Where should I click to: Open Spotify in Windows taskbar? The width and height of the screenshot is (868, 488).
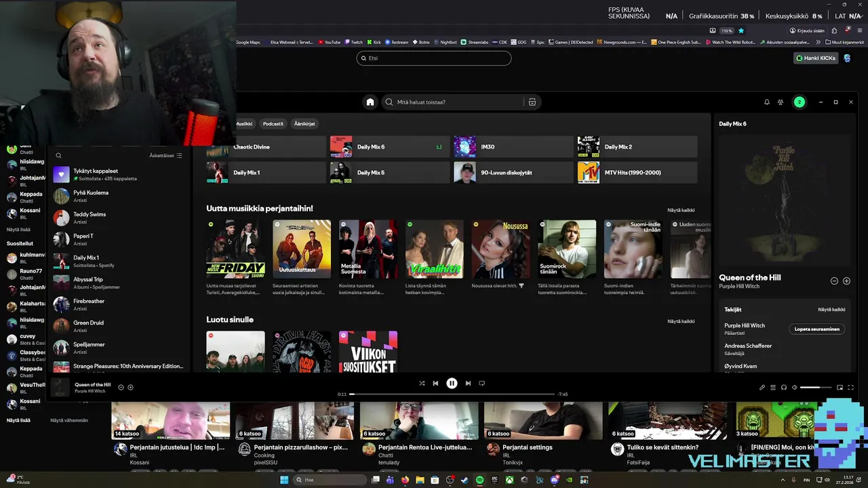tap(479, 480)
